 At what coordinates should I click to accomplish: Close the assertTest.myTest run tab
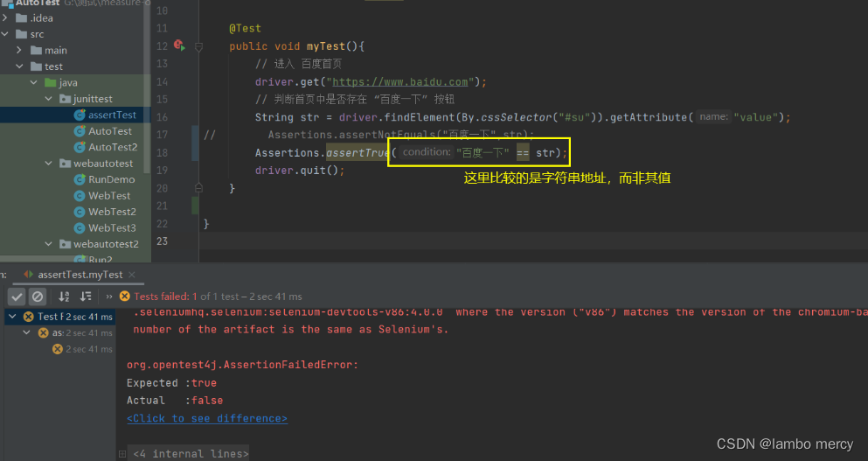pyautogui.click(x=132, y=275)
